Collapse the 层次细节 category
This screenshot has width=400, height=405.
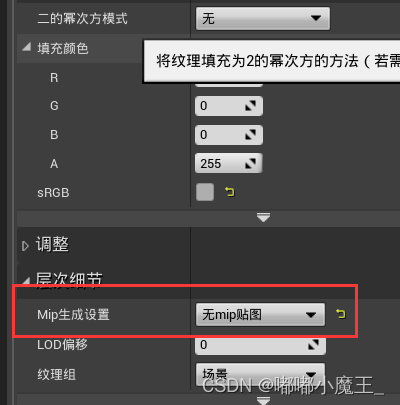27,281
